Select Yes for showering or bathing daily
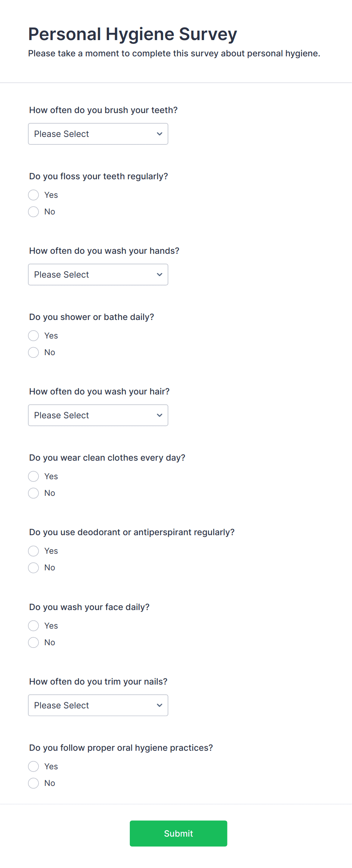 click(33, 335)
